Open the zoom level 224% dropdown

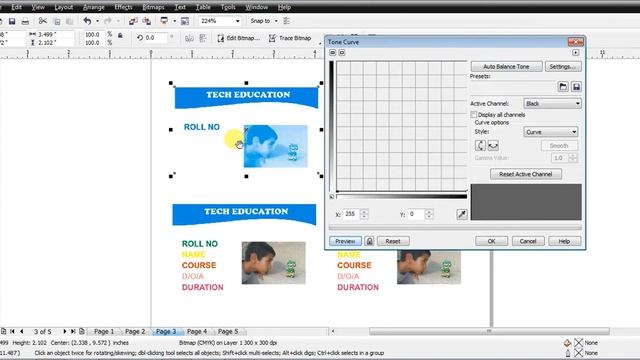click(237, 21)
